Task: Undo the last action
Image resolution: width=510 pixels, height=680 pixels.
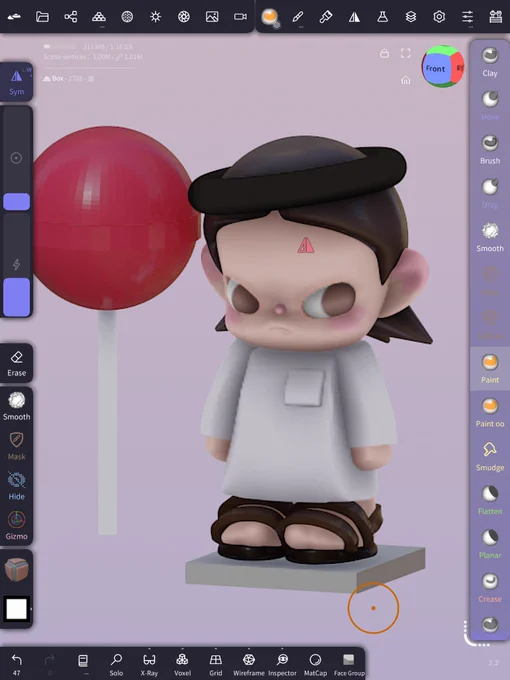Action: coord(16,664)
